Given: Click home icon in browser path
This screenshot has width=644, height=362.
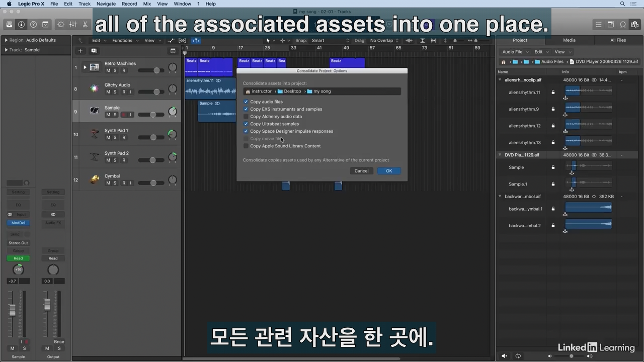Looking at the screenshot, I should point(503,62).
